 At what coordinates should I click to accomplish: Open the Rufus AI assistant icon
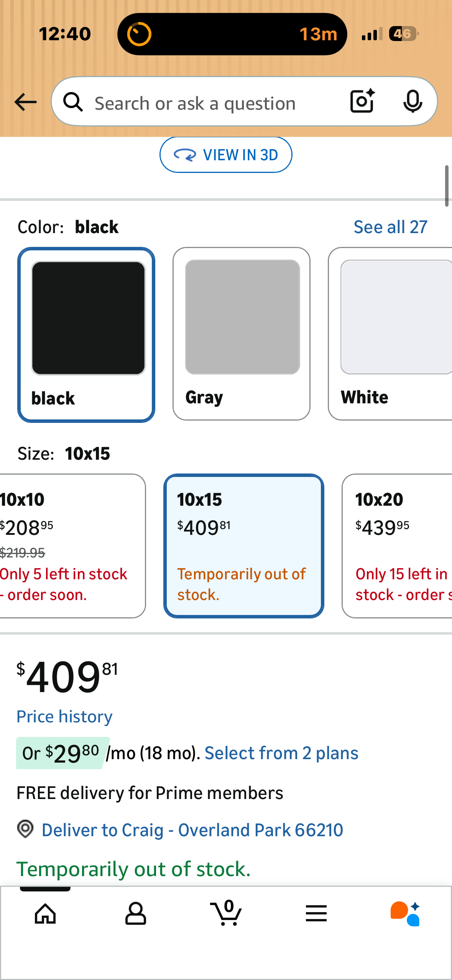[x=406, y=913]
